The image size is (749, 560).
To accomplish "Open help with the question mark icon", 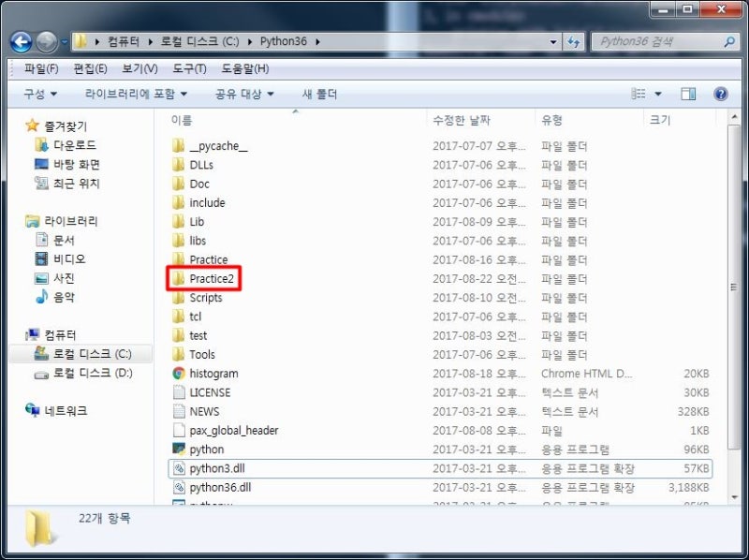I will (x=720, y=94).
